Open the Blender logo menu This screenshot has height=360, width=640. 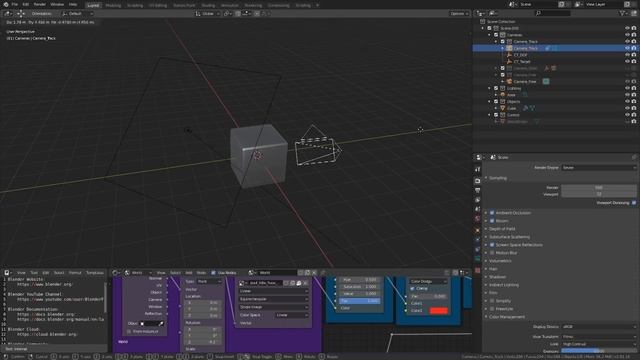point(6,4)
